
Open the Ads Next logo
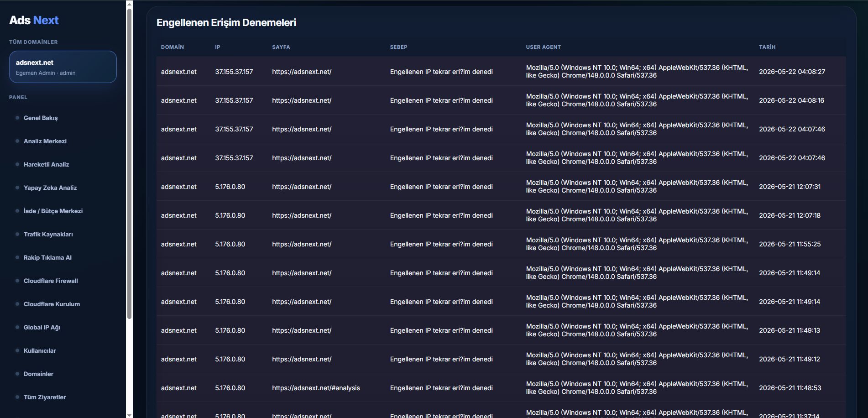[34, 20]
